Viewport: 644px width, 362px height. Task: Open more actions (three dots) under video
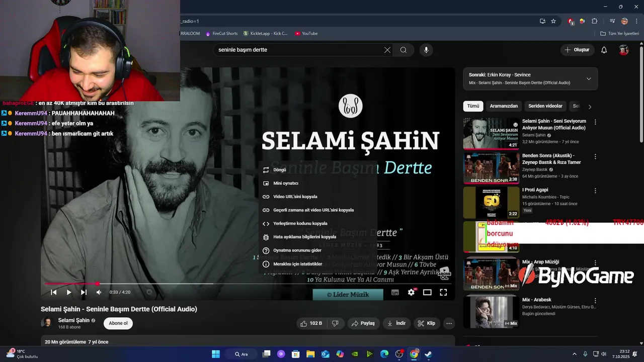coord(449,323)
